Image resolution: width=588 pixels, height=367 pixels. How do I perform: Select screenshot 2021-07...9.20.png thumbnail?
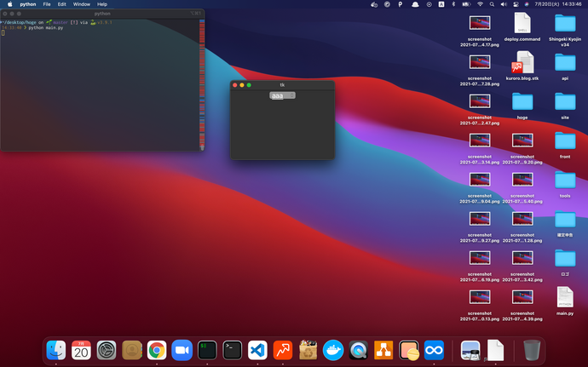tap(522, 140)
